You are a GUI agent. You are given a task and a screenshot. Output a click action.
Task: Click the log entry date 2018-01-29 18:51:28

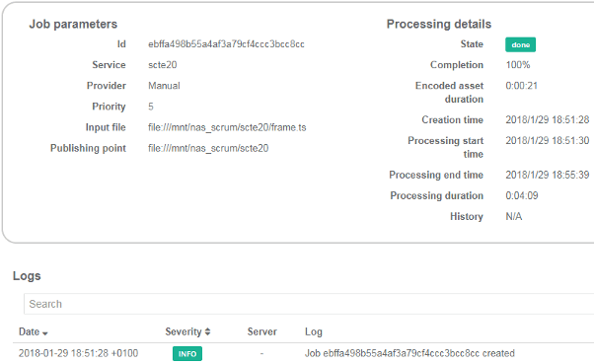[x=78, y=353]
